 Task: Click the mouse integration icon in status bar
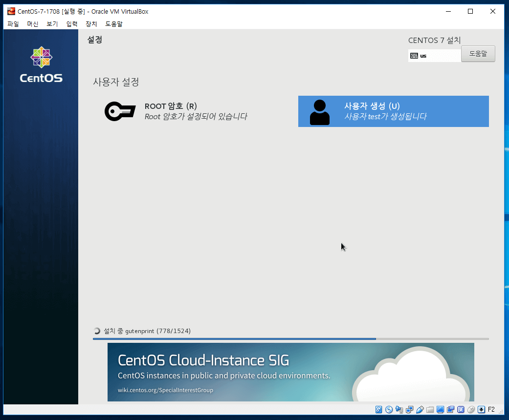pyautogui.click(x=471, y=409)
